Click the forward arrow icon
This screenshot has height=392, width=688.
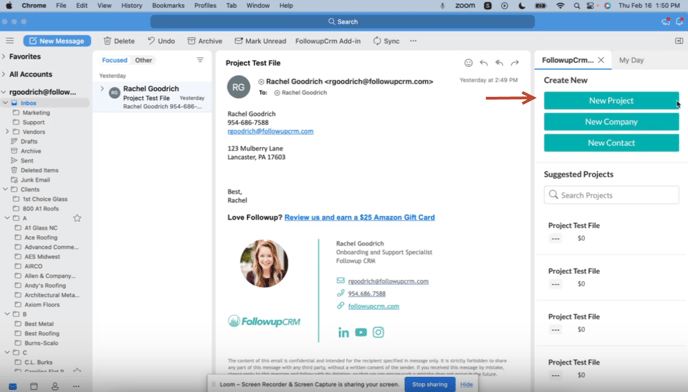(x=515, y=63)
